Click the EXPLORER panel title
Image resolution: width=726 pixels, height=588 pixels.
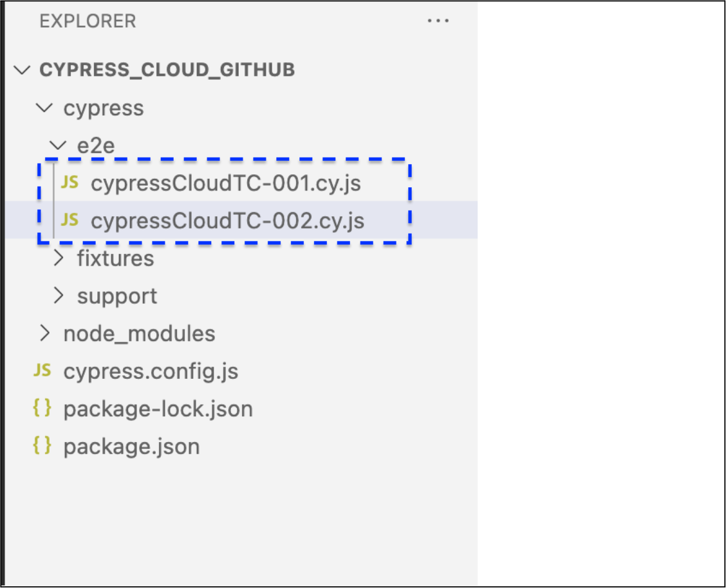88,21
